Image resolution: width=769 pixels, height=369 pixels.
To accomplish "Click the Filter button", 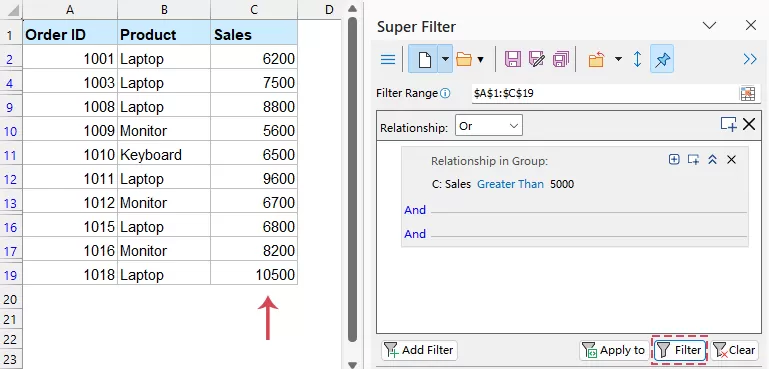I will pyautogui.click(x=680, y=350).
